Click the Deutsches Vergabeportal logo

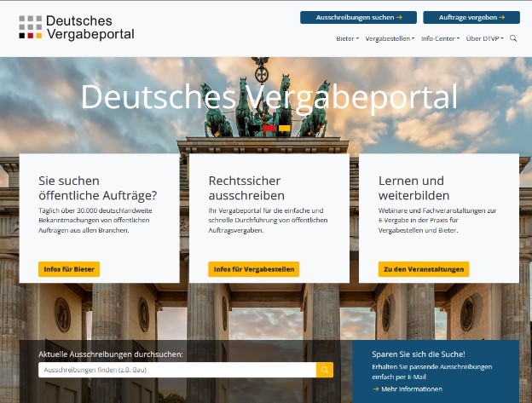coord(77,27)
